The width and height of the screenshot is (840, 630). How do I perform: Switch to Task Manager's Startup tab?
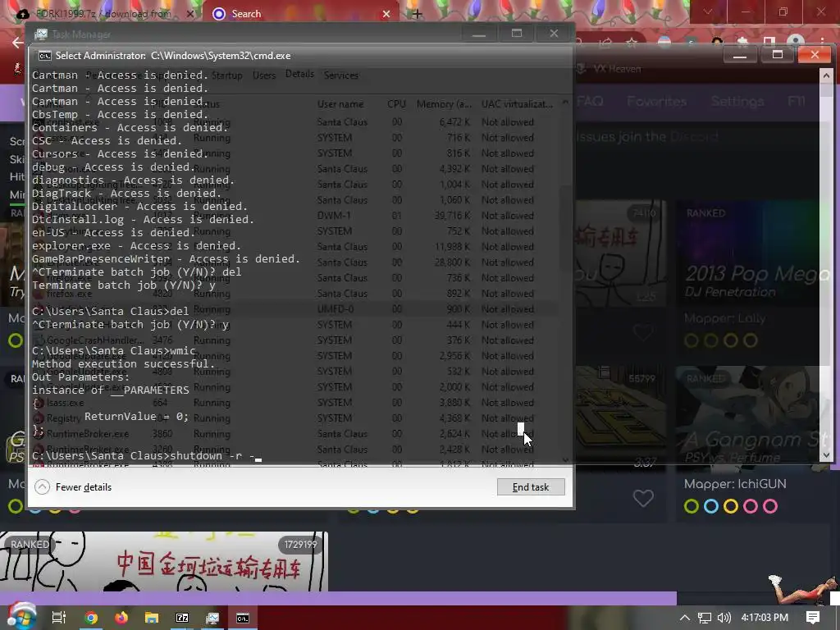click(226, 75)
